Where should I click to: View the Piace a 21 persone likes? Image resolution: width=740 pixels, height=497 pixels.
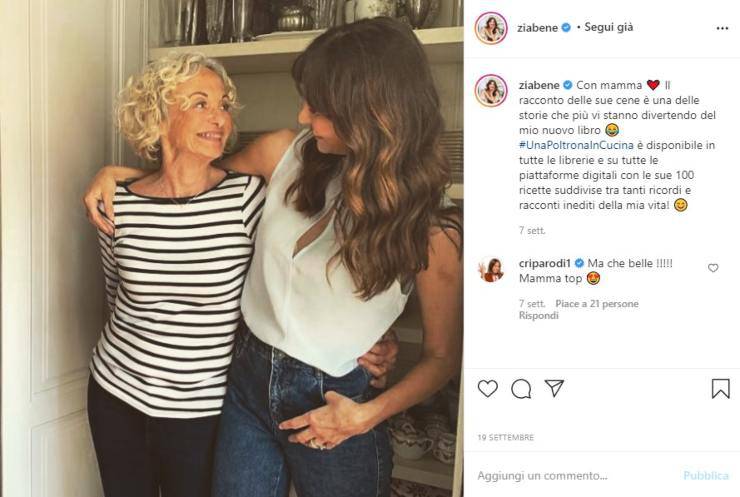[595, 303]
